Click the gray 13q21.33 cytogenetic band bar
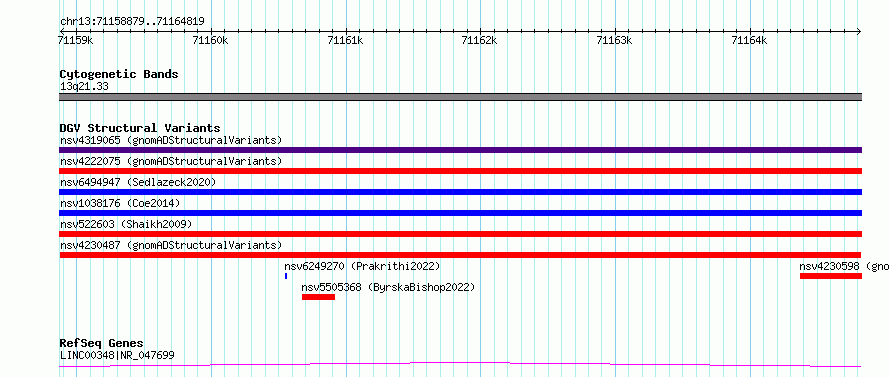The image size is (890, 377). pos(460,97)
